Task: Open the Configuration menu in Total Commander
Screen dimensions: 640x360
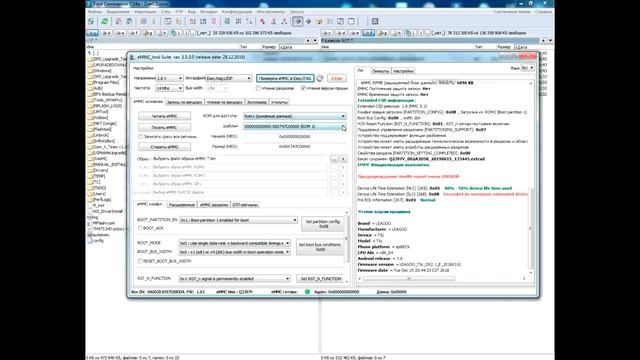Action: [x=237, y=12]
